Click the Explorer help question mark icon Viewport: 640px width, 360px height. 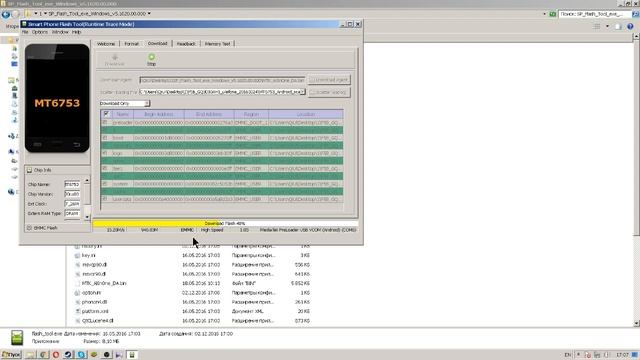point(630,27)
